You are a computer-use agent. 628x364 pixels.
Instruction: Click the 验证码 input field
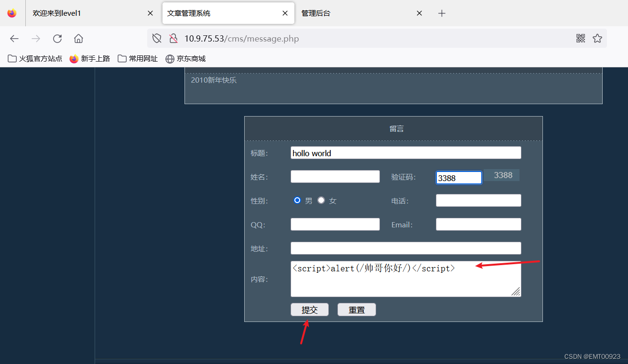pos(459,178)
